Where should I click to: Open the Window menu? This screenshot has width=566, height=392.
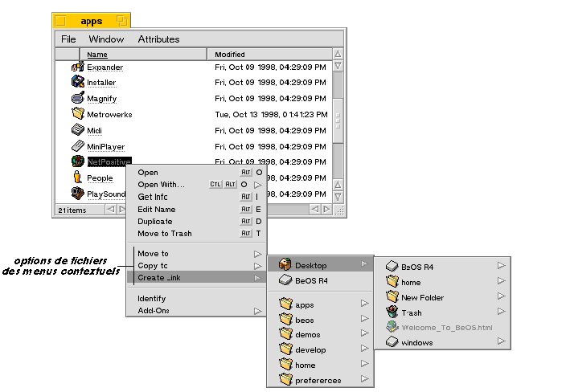106,39
